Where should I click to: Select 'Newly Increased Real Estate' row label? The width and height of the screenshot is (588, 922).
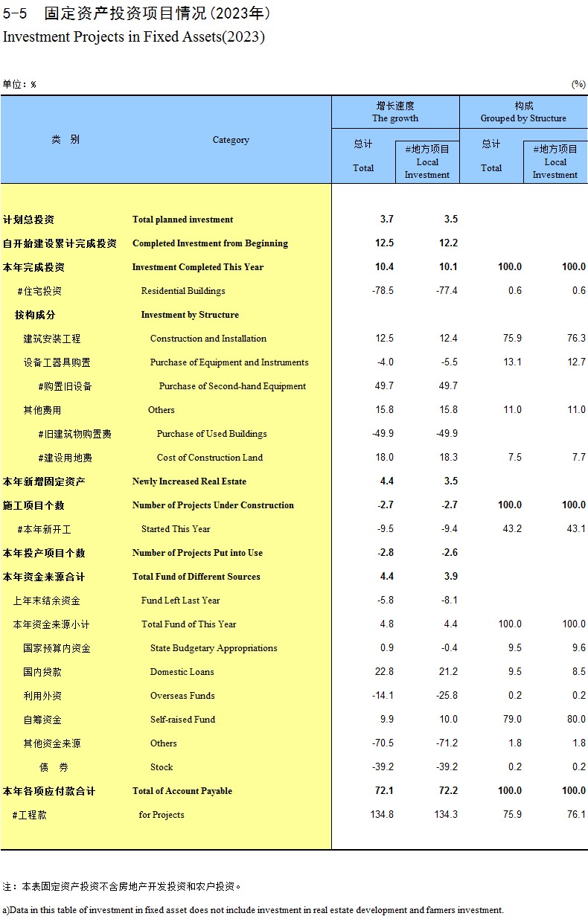click(189, 481)
